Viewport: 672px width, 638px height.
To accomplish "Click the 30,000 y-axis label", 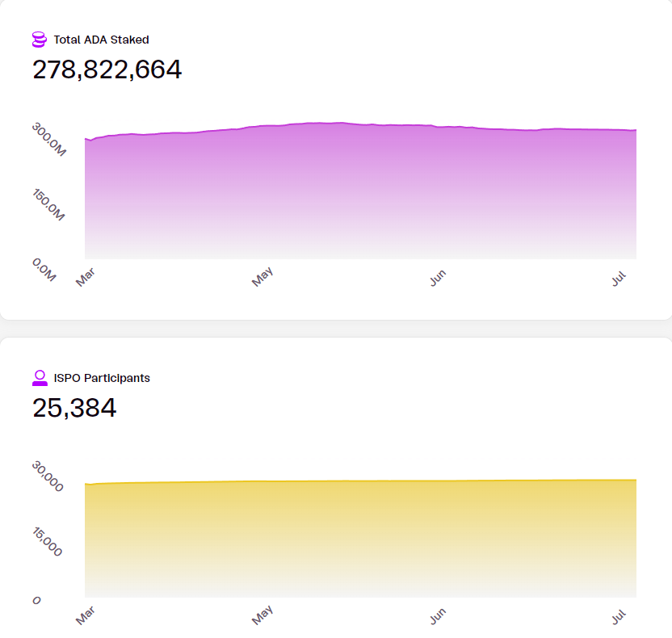I will pos(48,476).
